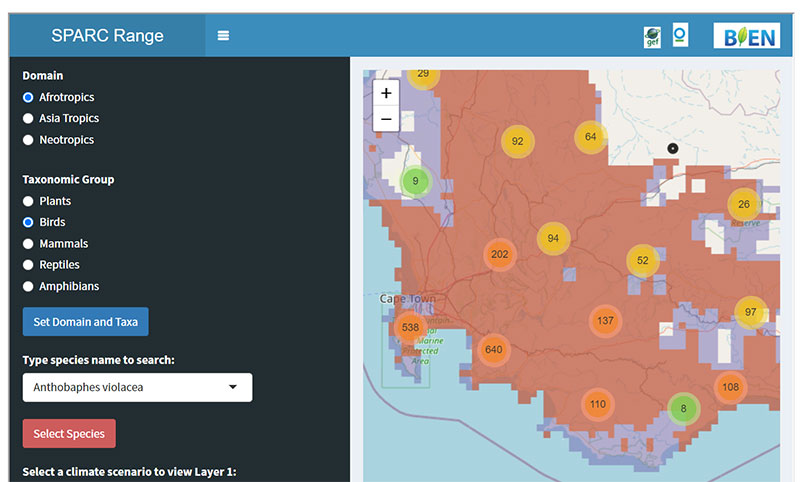
Task: Click the red Select Species button
Action: coord(69,434)
